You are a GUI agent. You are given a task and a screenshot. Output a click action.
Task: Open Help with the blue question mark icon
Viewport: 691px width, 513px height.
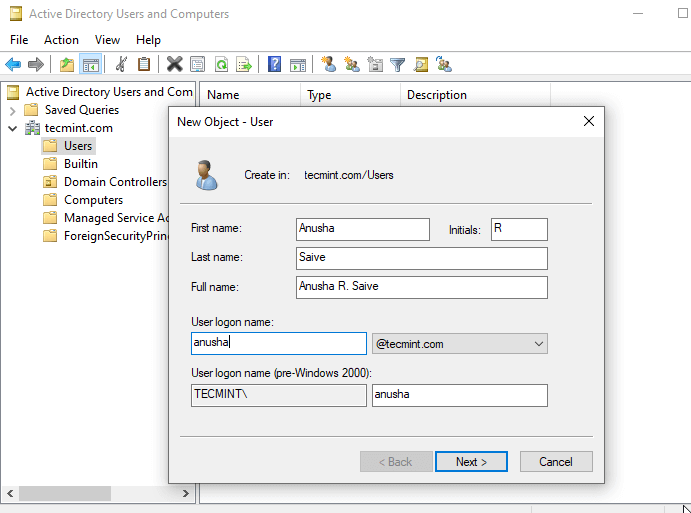[274, 65]
